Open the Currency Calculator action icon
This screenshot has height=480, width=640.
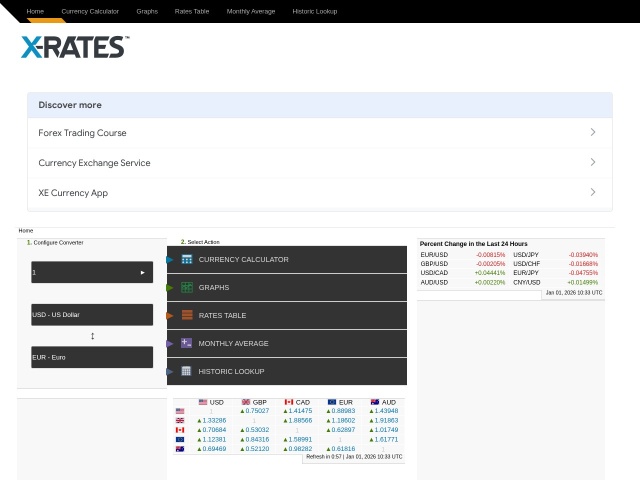[x=187, y=259]
